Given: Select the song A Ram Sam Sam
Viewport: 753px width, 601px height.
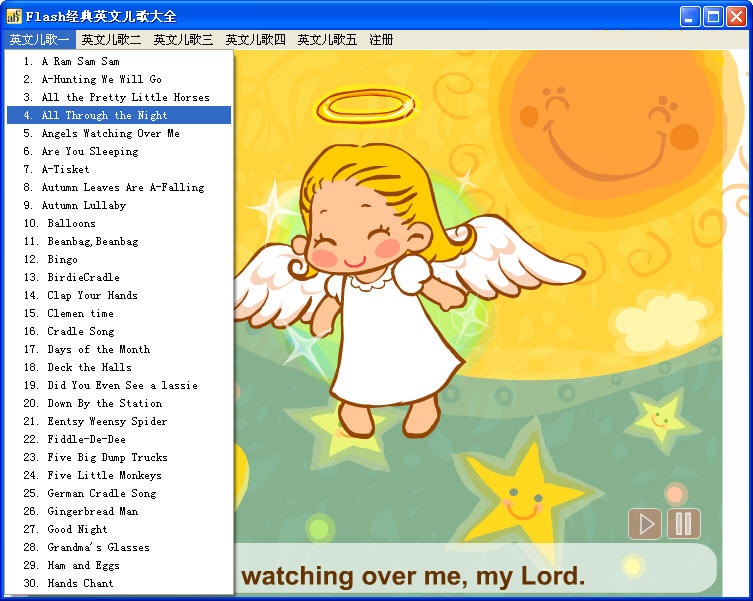Looking at the screenshot, I should (x=80, y=61).
